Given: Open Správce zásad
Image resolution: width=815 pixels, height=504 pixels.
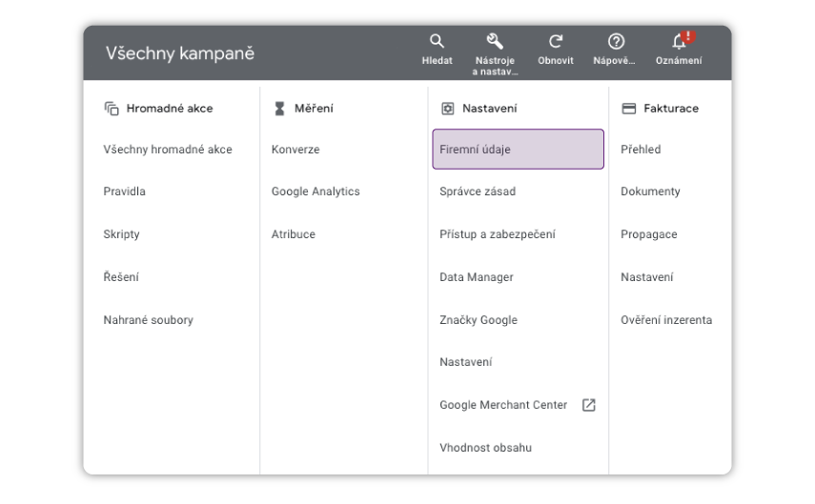Looking at the screenshot, I should coord(478,192).
